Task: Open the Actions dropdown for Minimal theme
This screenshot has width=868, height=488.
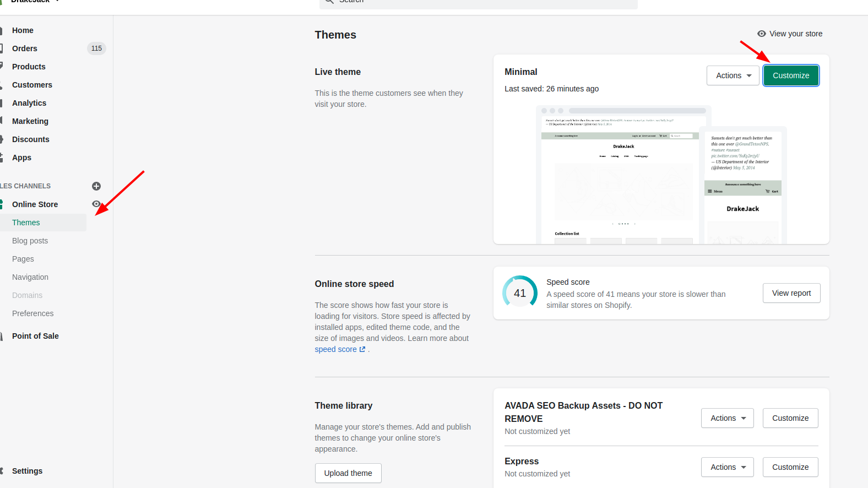Action: pos(733,75)
